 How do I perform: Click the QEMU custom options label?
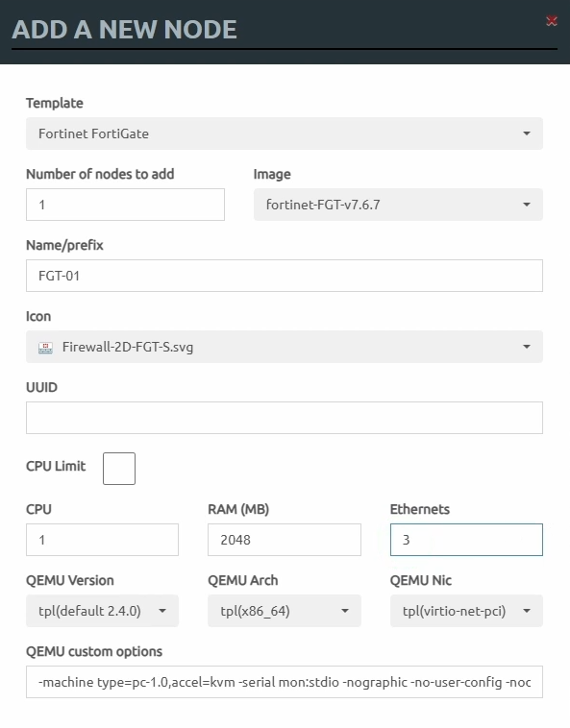94,652
